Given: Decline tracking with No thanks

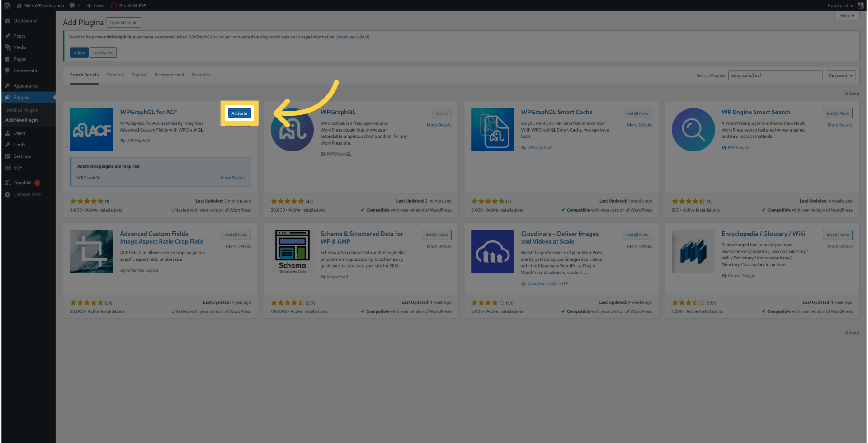Looking at the screenshot, I should tap(103, 53).
